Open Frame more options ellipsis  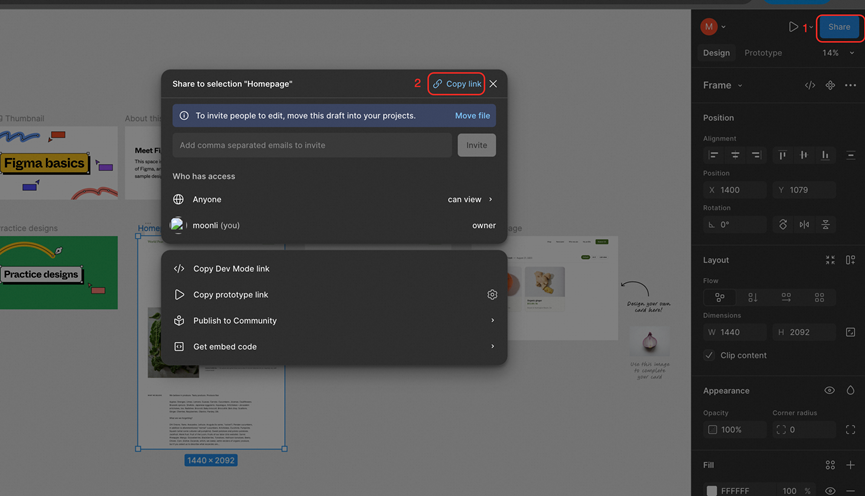click(x=850, y=85)
